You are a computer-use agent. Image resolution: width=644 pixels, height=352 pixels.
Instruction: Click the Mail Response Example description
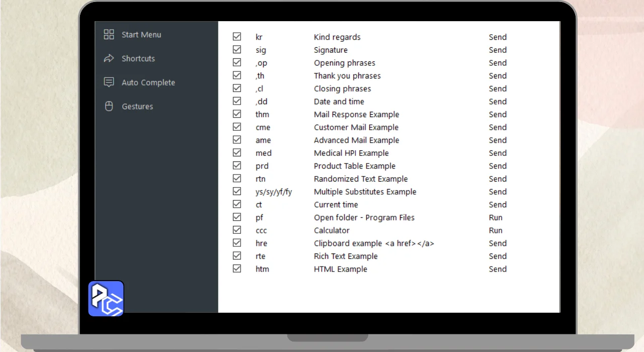click(x=357, y=115)
